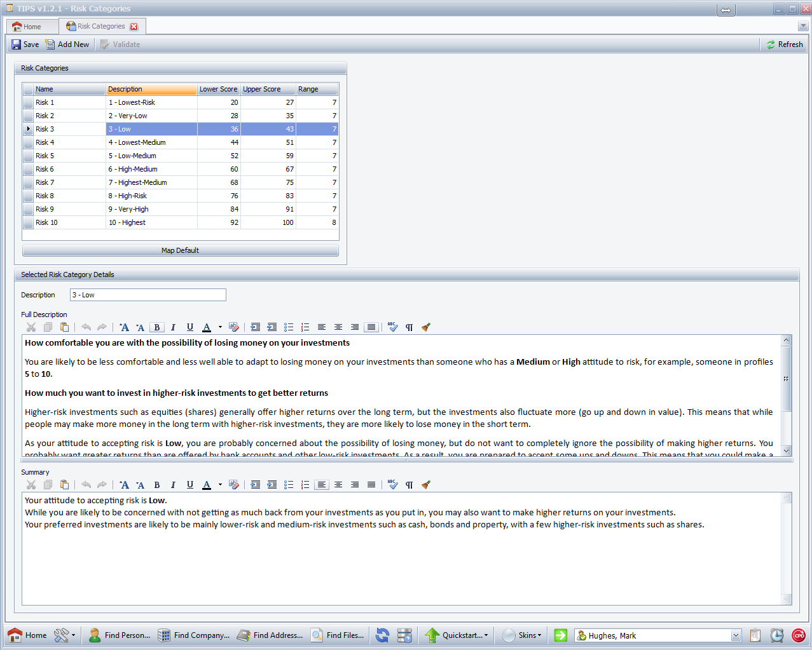Click Add New in the toolbar
The width and height of the screenshot is (812, 650).
pos(67,44)
